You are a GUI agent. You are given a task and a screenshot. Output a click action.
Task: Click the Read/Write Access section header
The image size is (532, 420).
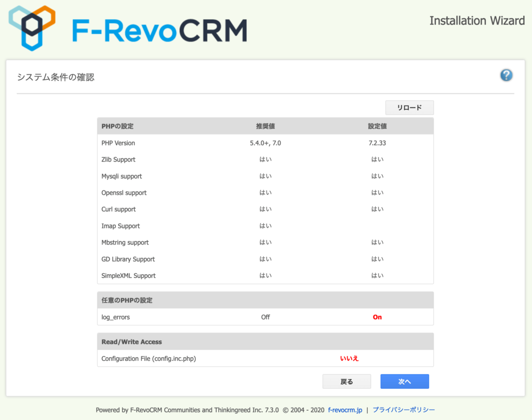point(131,342)
